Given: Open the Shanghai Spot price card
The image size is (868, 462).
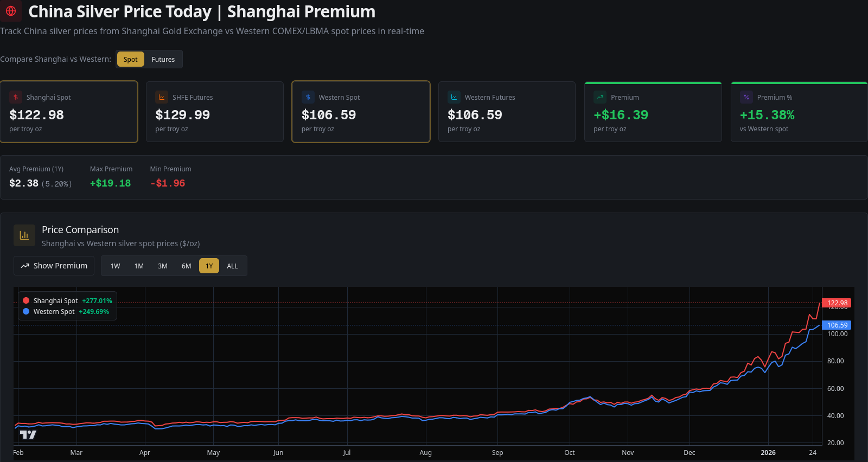Looking at the screenshot, I should click(x=69, y=112).
